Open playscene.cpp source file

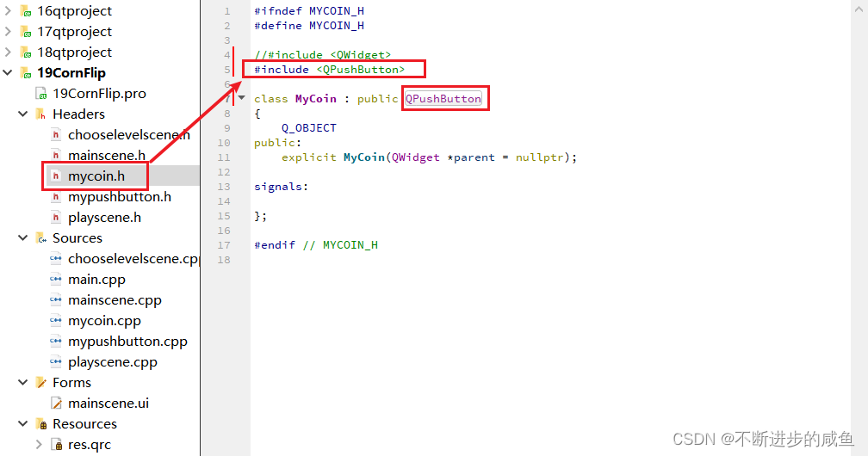(x=112, y=362)
